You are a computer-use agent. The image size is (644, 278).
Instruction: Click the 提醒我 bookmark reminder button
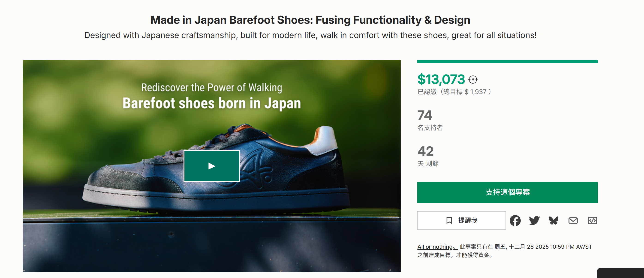point(461,221)
